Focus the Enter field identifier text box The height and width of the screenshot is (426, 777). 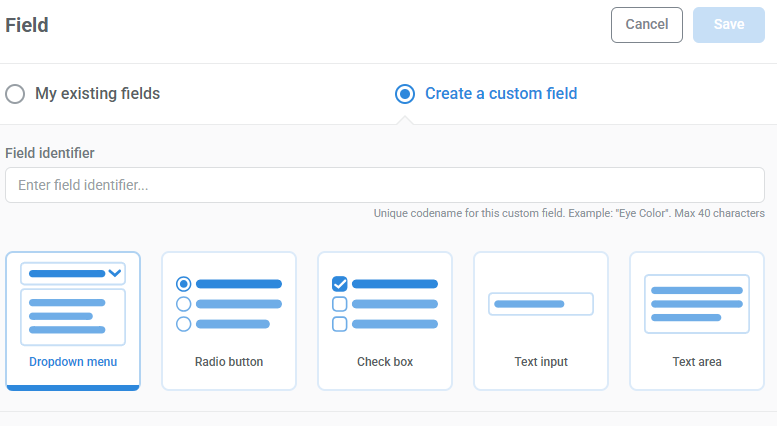(x=385, y=185)
